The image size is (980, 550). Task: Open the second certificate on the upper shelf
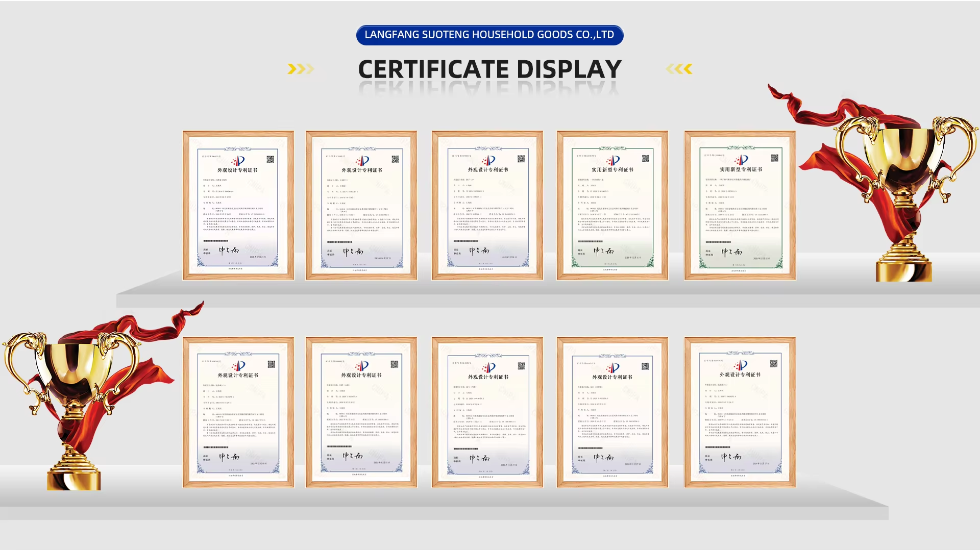361,205
